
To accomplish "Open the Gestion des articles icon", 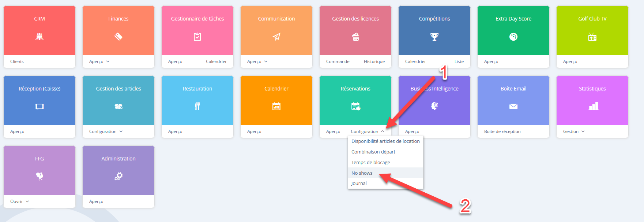I will (118, 107).
